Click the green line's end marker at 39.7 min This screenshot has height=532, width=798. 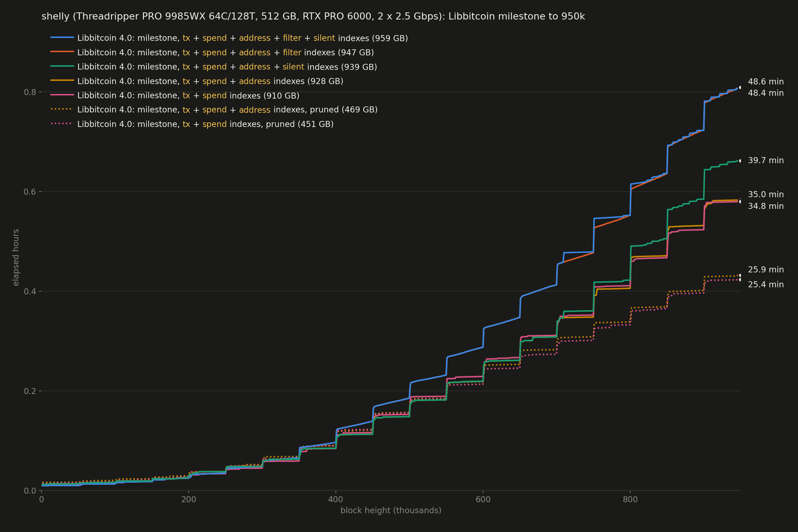tap(740, 161)
